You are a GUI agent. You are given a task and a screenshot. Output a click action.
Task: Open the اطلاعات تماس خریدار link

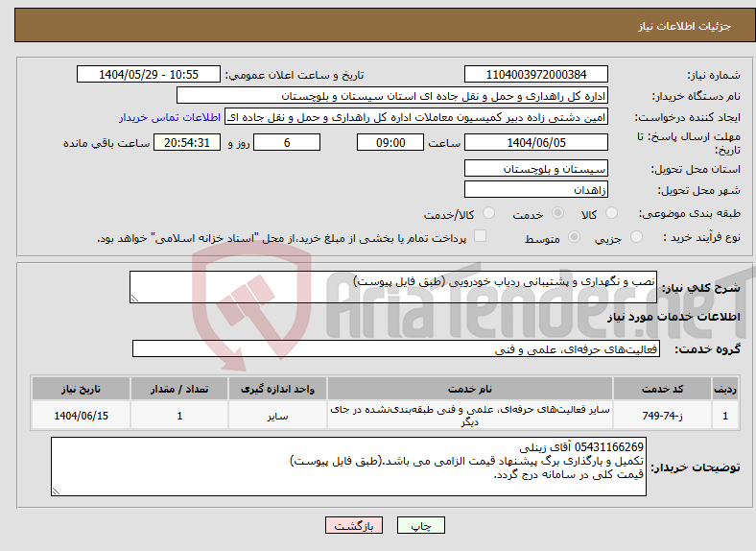click(x=169, y=117)
